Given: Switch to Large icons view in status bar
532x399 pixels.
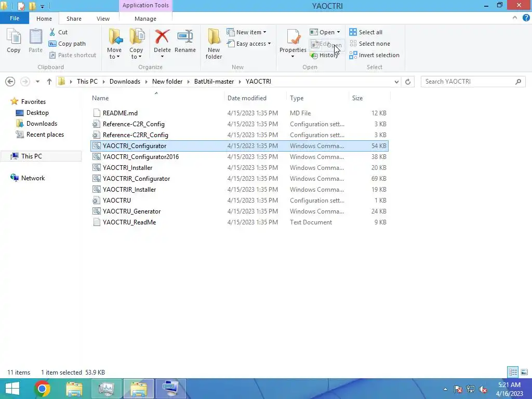Looking at the screenshot, I should pyautogui.click(x=524, y=372).
